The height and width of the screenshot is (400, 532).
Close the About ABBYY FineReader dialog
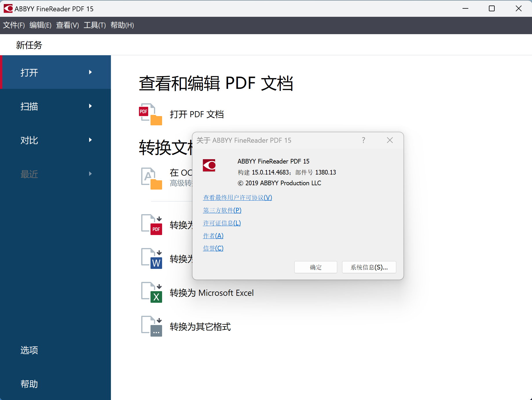(x=390, y=140)
